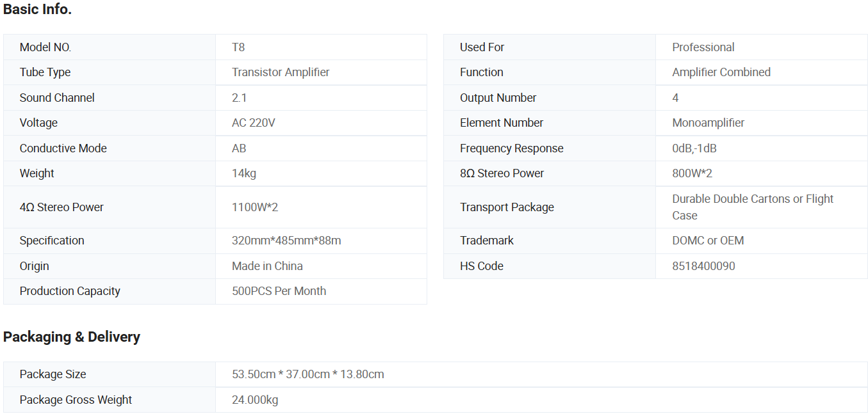Click the Packaging & Delivery heading
The image size is (868, 414).
coord(72,337)
